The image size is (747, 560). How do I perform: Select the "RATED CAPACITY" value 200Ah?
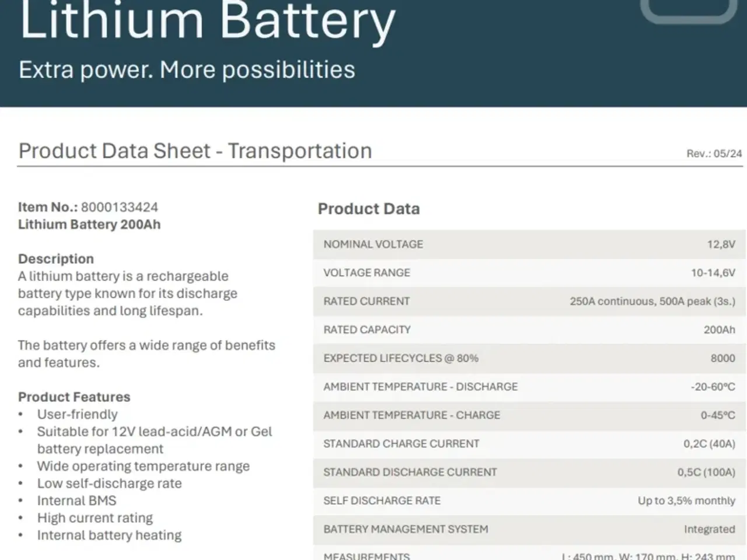pos(719,330)
